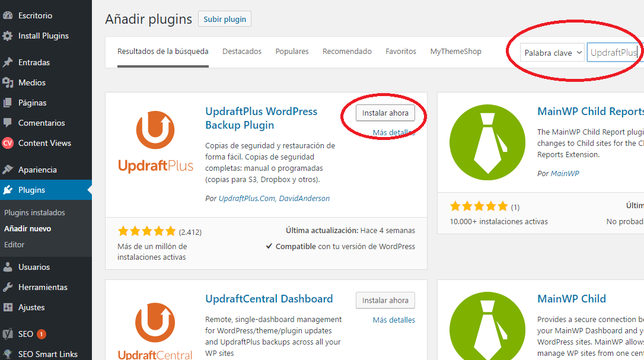The width and height of the screenshot is (644, 360).
Task: Open the MainWP author link
Action: tap(565, 173)
